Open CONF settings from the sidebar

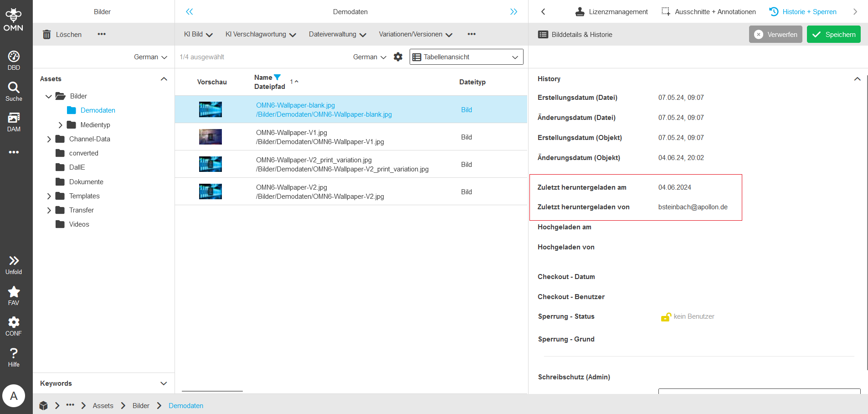tap(14, 323)
